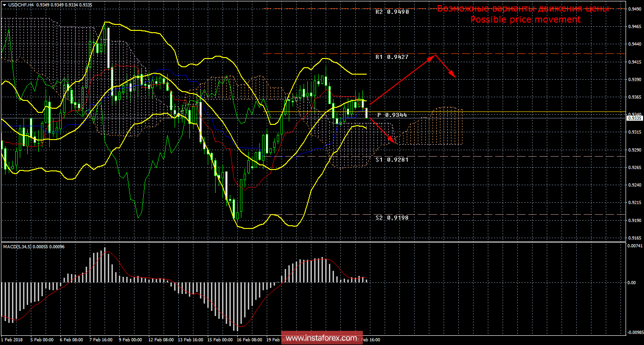644x345 pixels.
Task: Select the S2 0.9198 support label
Action: click(x=392, y=217)
